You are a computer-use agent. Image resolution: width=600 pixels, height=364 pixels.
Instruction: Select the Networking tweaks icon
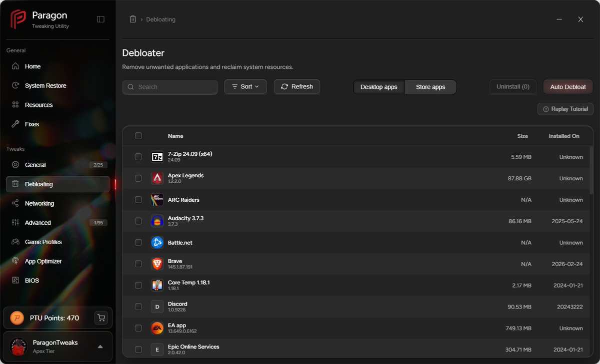point(15,203)
